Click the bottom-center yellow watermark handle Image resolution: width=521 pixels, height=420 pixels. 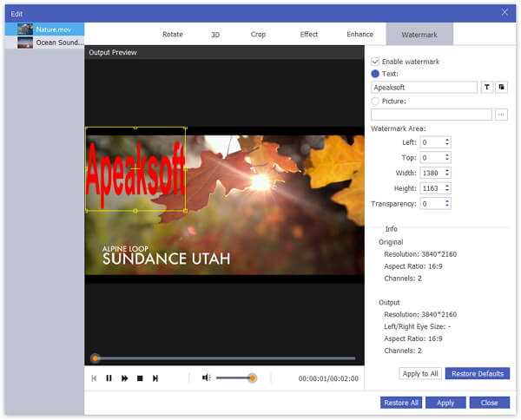[x=135, y=211]
